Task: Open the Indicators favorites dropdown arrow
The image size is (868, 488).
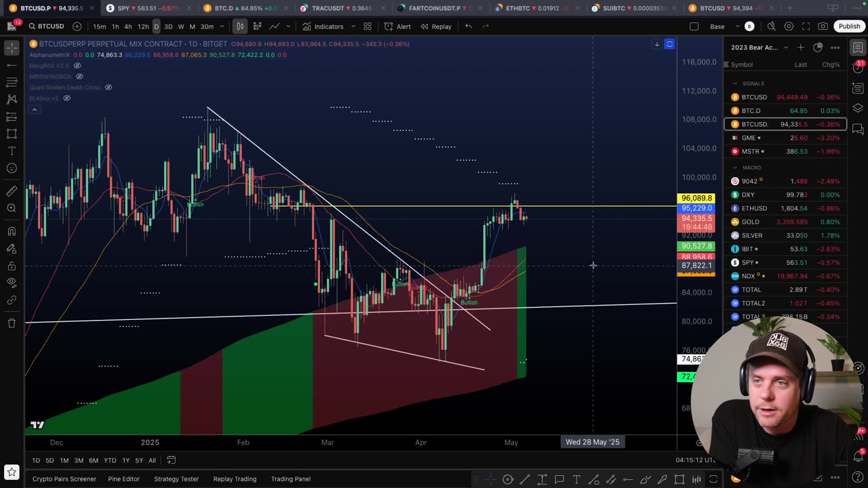Action: [353, 26]
